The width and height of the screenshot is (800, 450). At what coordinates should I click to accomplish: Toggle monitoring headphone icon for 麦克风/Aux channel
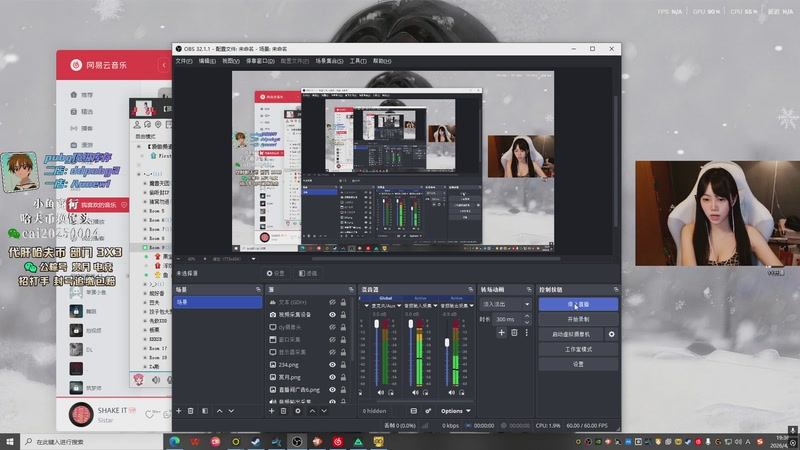(x=391, y=392)
